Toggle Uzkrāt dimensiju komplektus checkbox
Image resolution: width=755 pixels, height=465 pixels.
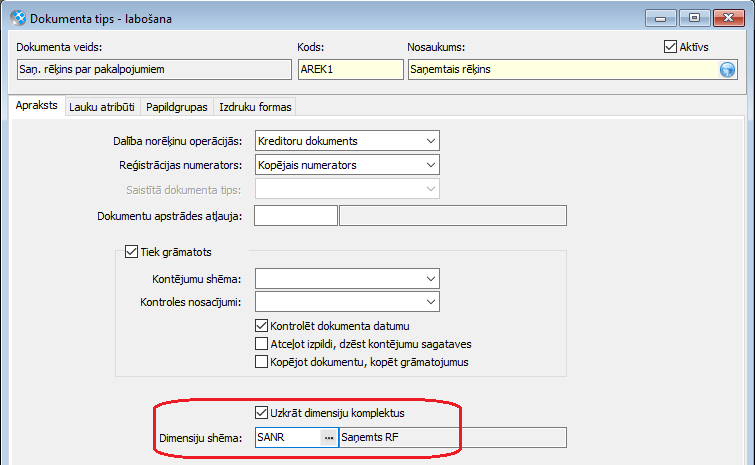click(261, 413)
